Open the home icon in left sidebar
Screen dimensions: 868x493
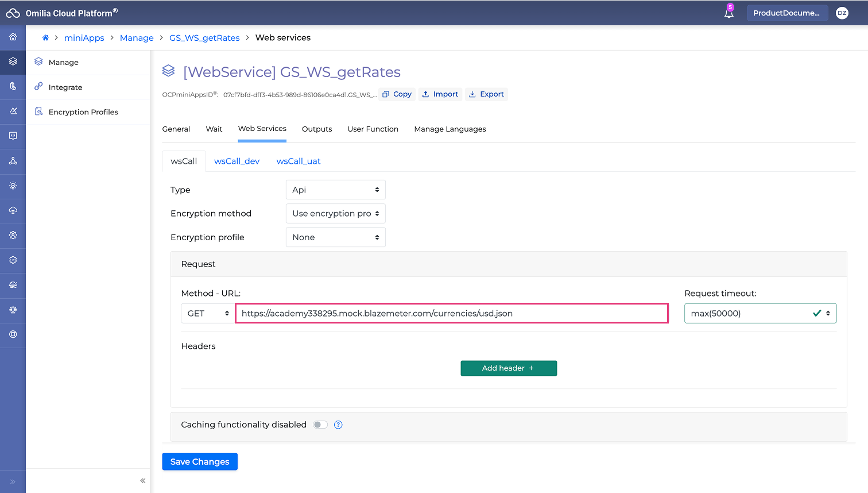pos(13,37)
